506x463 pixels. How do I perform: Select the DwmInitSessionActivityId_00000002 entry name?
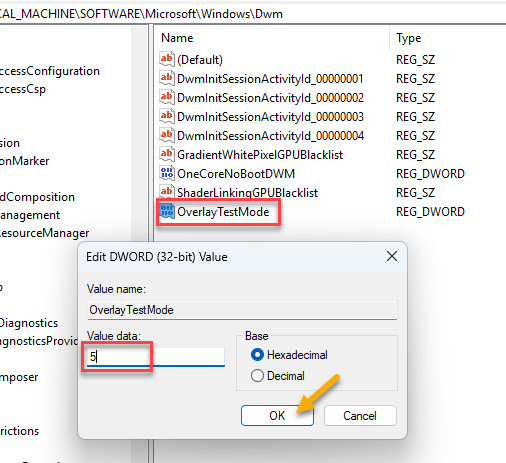click(x=270, y=97)
